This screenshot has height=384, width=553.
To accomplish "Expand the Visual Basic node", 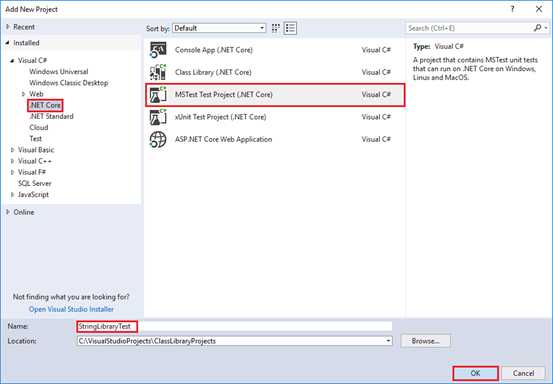I will [12, 150].
